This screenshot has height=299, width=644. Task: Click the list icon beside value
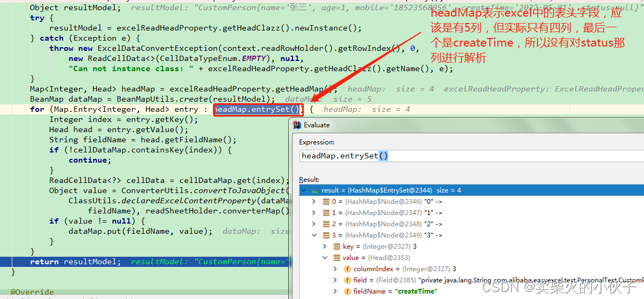(x=336, y=258)
